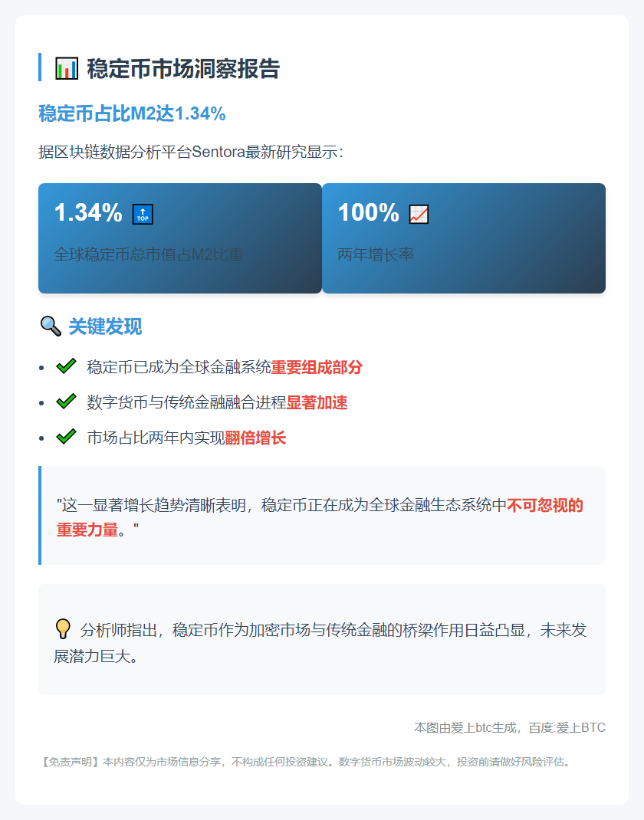Viewport: 644px width, 820px height.
Task: Click the 【免责声明】 disclaimer line
Action: coord(304,762)
